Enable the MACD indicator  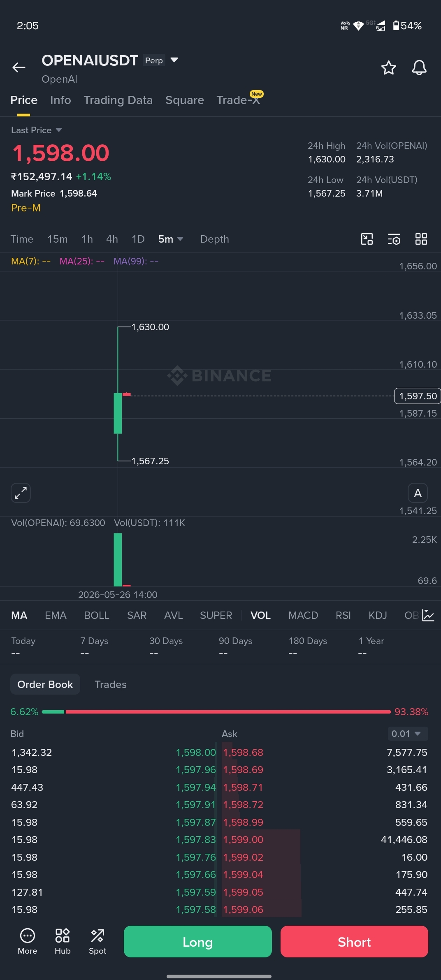(x=303, y=615)
